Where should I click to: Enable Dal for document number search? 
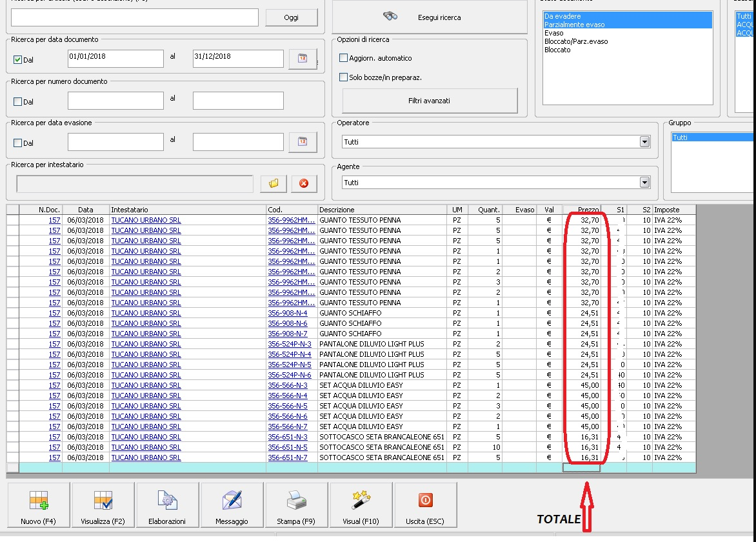(18, 102)
